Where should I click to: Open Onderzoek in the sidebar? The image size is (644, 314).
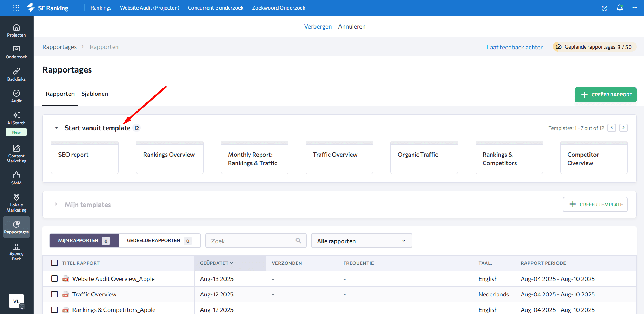click(x=17, y=52)
